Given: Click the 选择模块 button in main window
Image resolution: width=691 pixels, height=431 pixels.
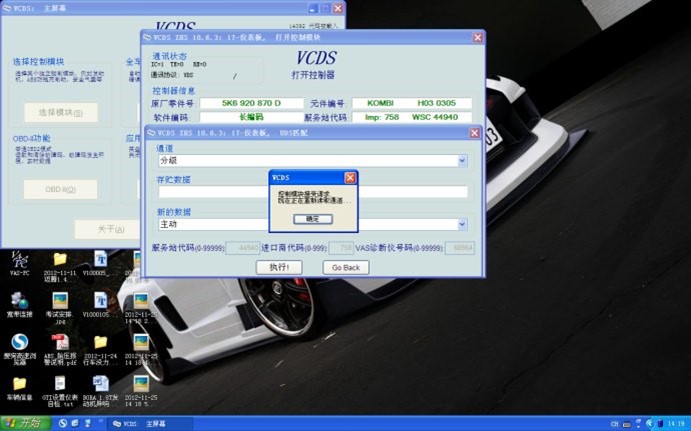Looking at the screenshot, I should (x=60, y=112).
